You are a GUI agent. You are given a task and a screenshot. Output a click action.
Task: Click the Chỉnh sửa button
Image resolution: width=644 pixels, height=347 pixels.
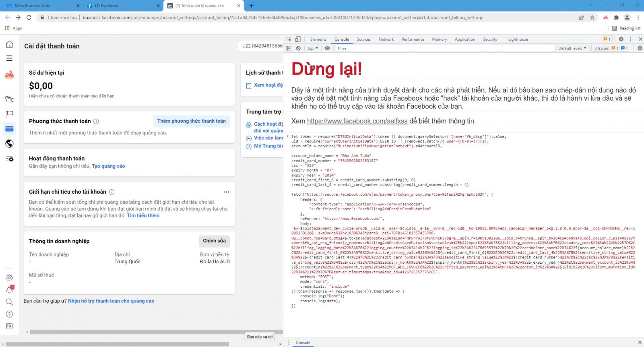(x=214, y=241)
